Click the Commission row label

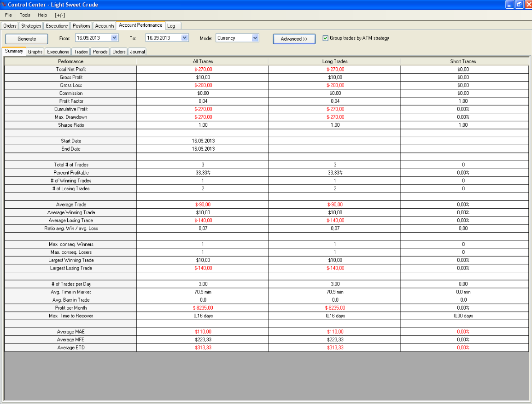point(71,93)
